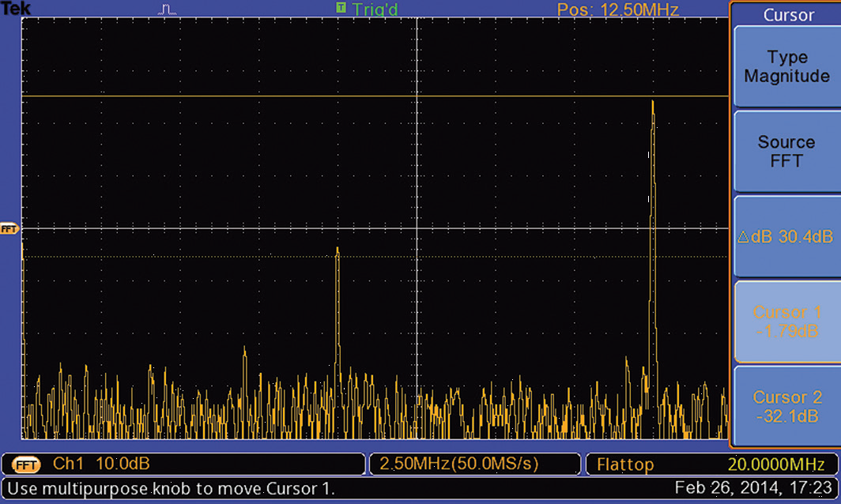Click the FFT badge on the left edge
The width and height of the screenshot is (841, 504).
coord(7,228)
